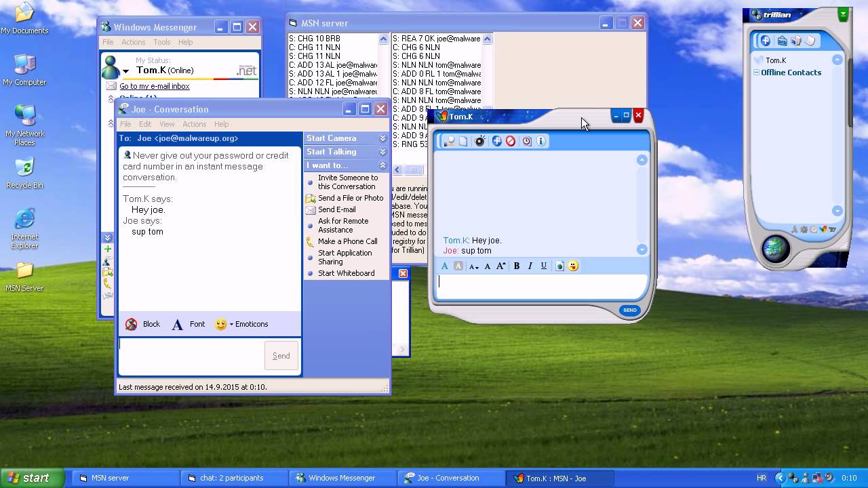The image size is (868, 488).
Task: Open the Tools menu in Windows Messenger
Action: [162, 42]
